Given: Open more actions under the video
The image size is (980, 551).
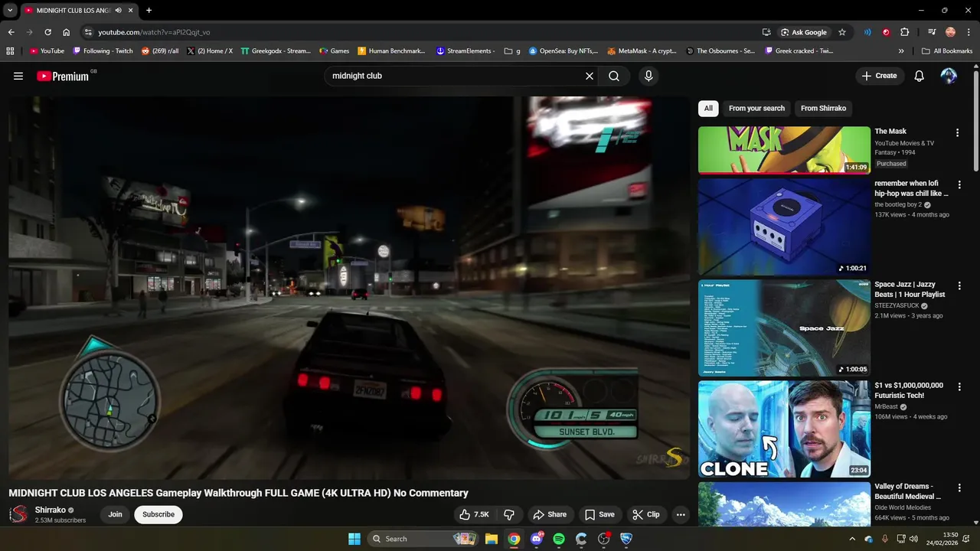Looking at the screenshot, I should pyautogui.click(x=681, y=514).
